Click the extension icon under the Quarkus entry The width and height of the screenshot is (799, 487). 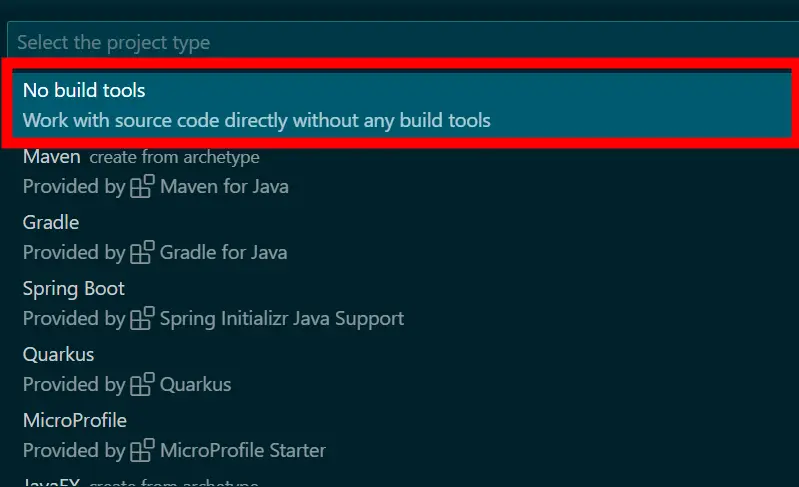click(x=143, y=384)
